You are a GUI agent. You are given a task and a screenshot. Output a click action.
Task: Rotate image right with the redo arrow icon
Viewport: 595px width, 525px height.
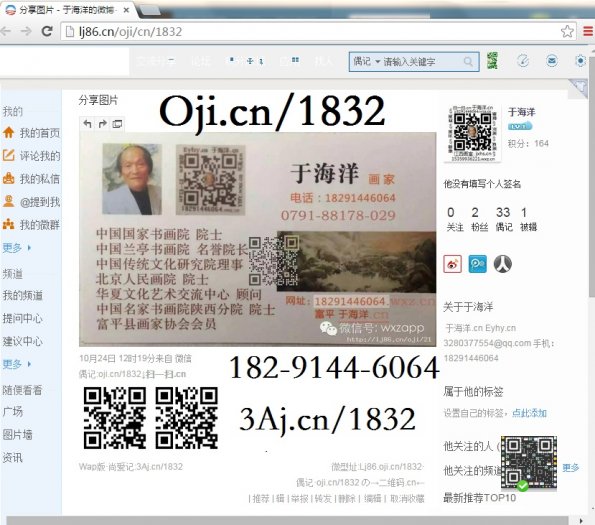coord(102,124)
